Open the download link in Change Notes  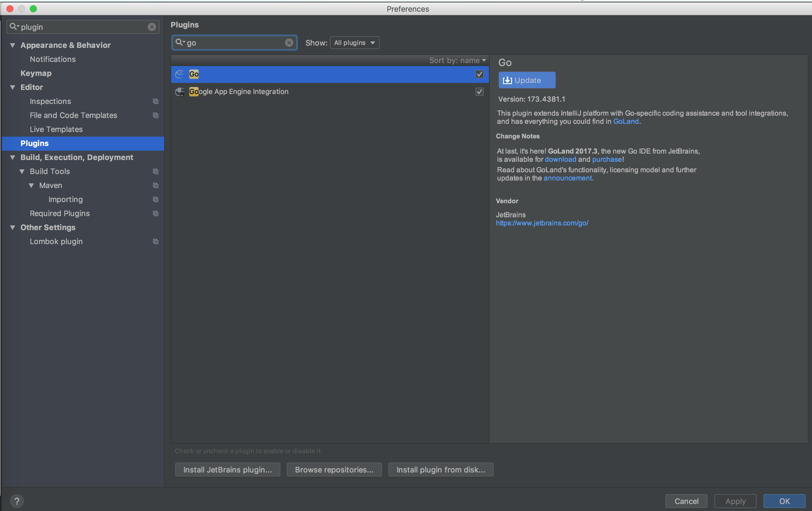[561, 159]
